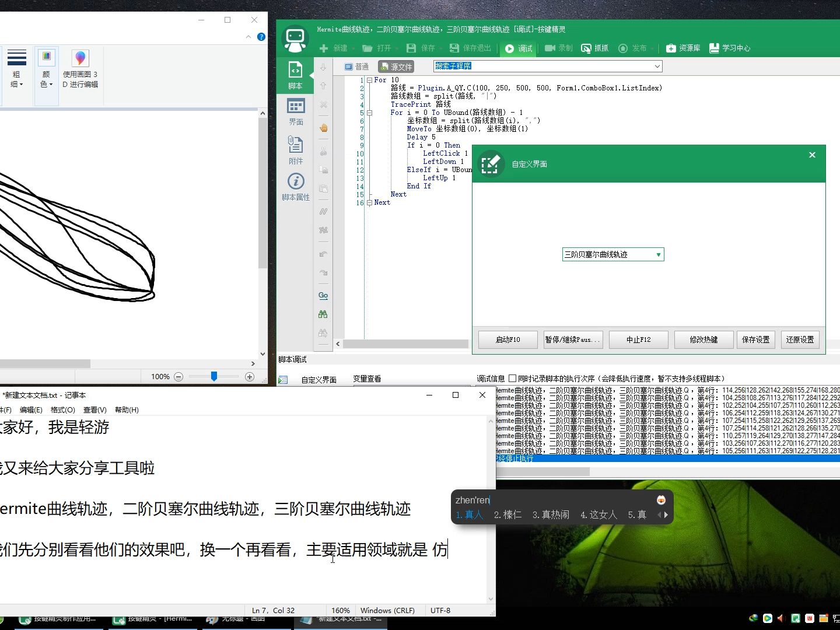
Task: Open the 学习中心 learning center
Action: [730, 48]
